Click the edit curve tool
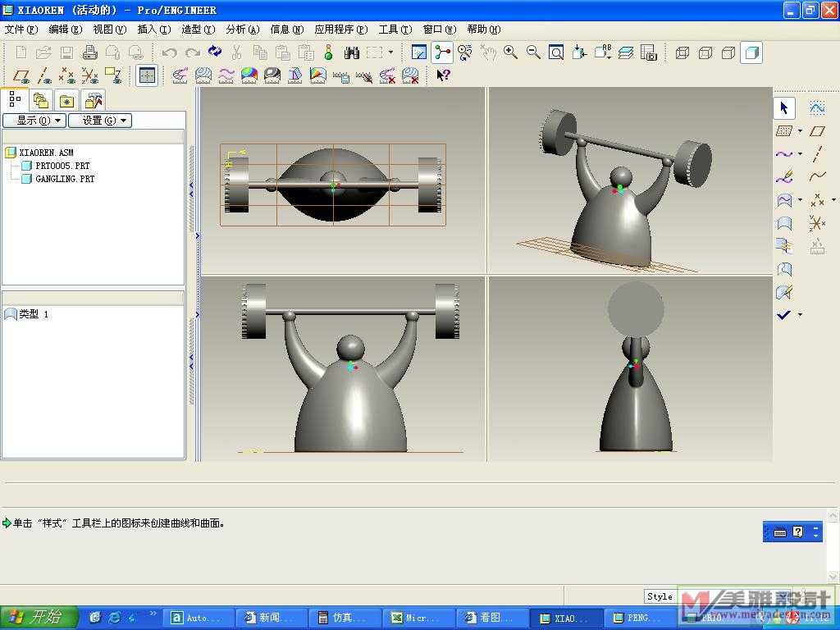The width and height of the screenshot is (840, 630). coord(784,177)
